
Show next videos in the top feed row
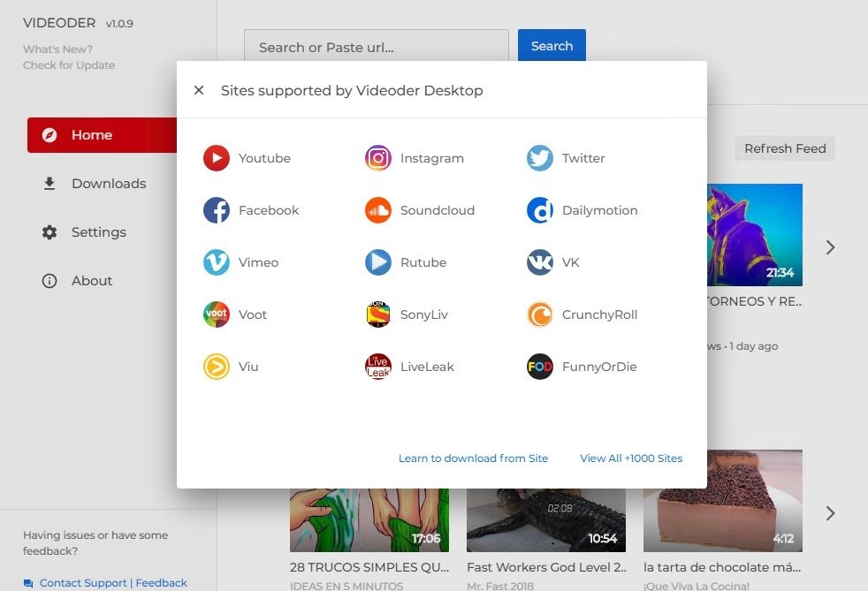coord(830,247)
